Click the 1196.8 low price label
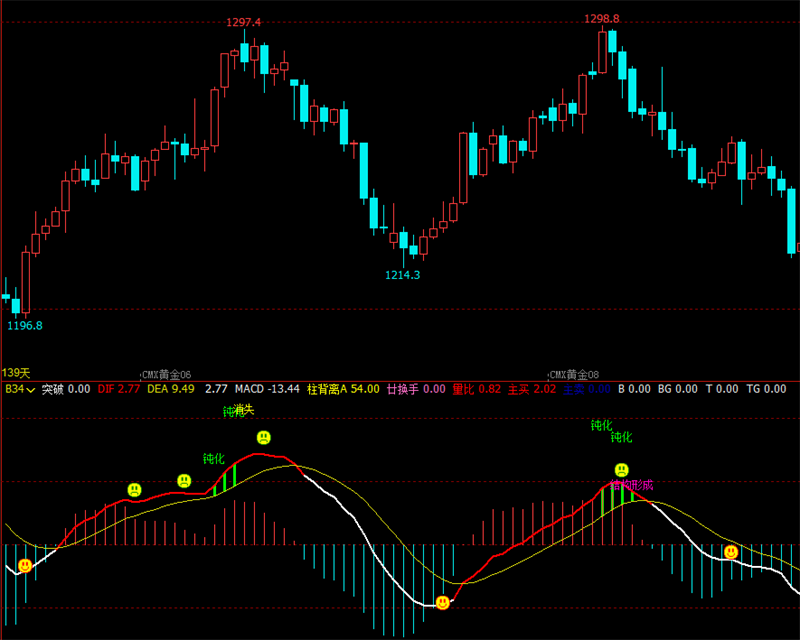The image size is (800, 640). (x=25, y=326)
